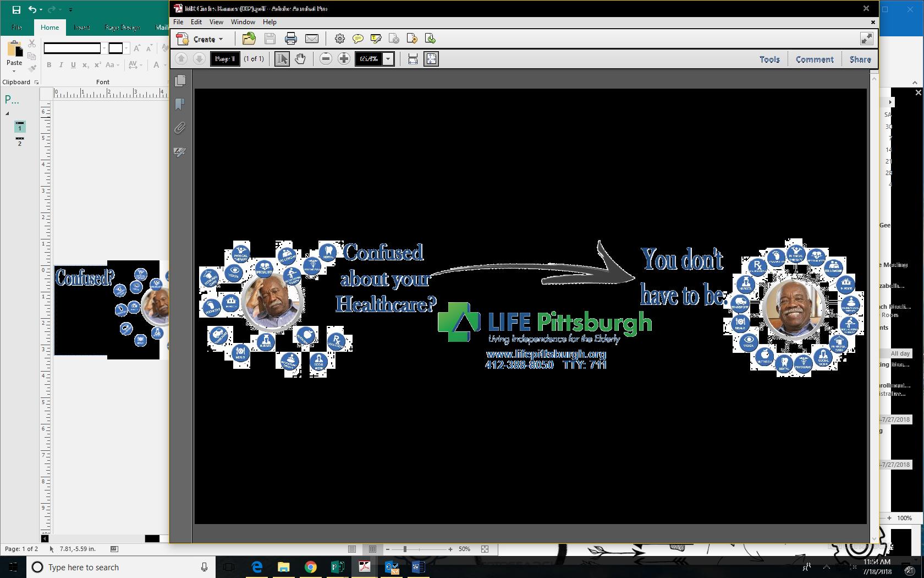Open the font size dropdown in Publisher
This screenshot has width=924, height=578.
tap(127, 48)
